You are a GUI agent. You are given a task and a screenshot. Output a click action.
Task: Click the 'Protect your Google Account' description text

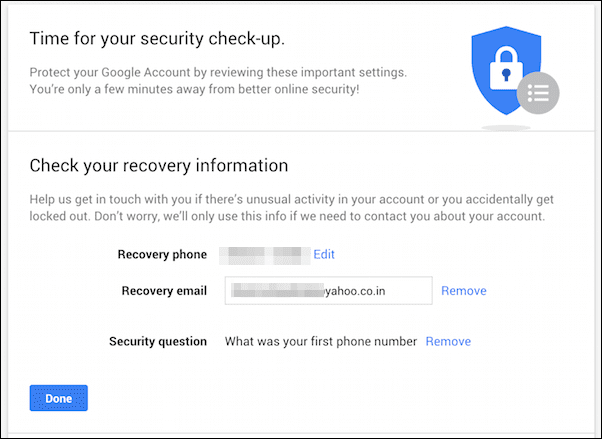(218, 72)
